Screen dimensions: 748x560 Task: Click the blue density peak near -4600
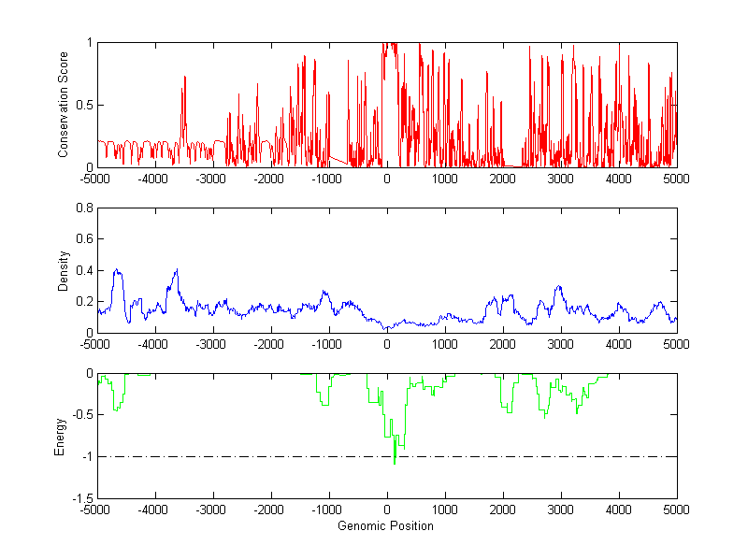click(x=118, y=270)
